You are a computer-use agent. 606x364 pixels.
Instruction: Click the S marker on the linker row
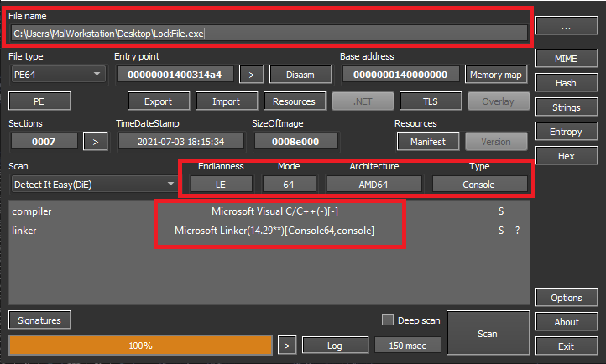[501, 231]
